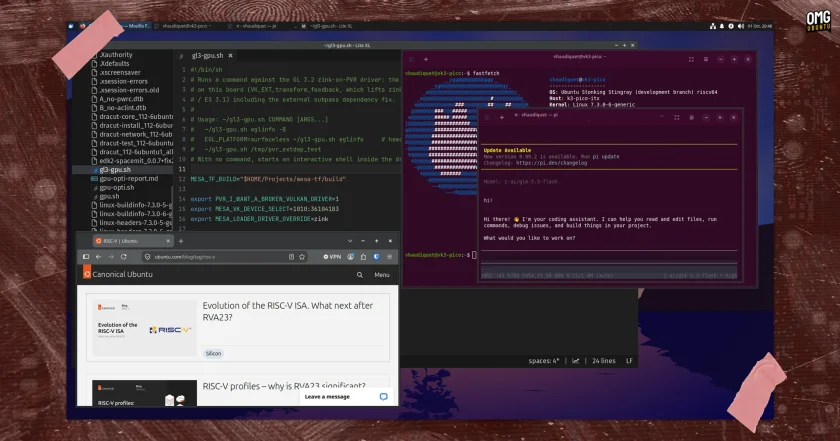
Task: Add a new tab in the pi terminal window
Action: [501, 117]
